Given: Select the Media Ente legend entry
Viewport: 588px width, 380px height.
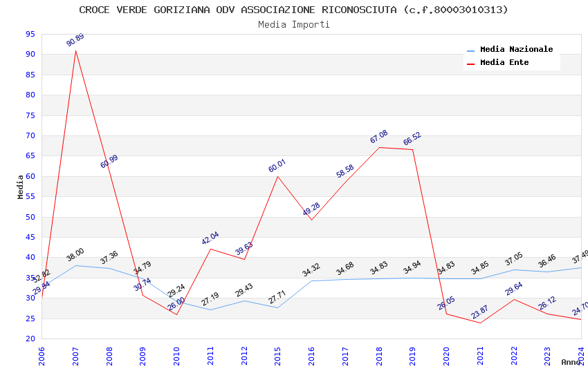Looking at the screenshot, I should pos(498,62).
